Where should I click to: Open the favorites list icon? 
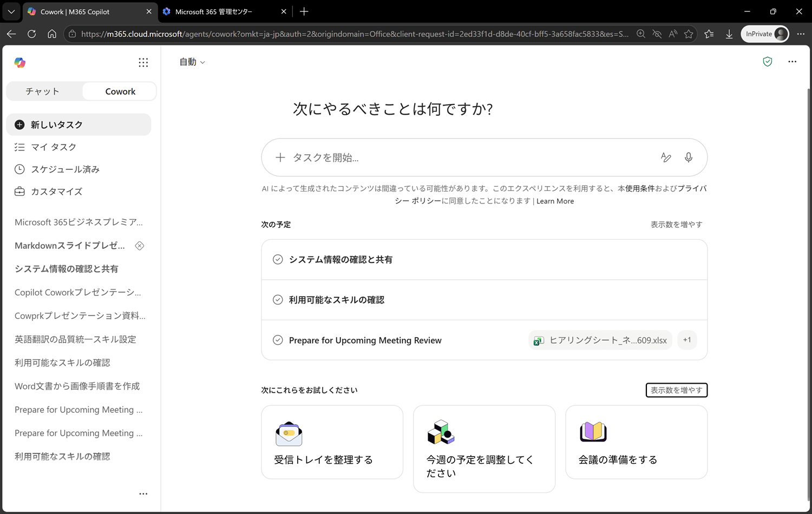pos(709,34)
